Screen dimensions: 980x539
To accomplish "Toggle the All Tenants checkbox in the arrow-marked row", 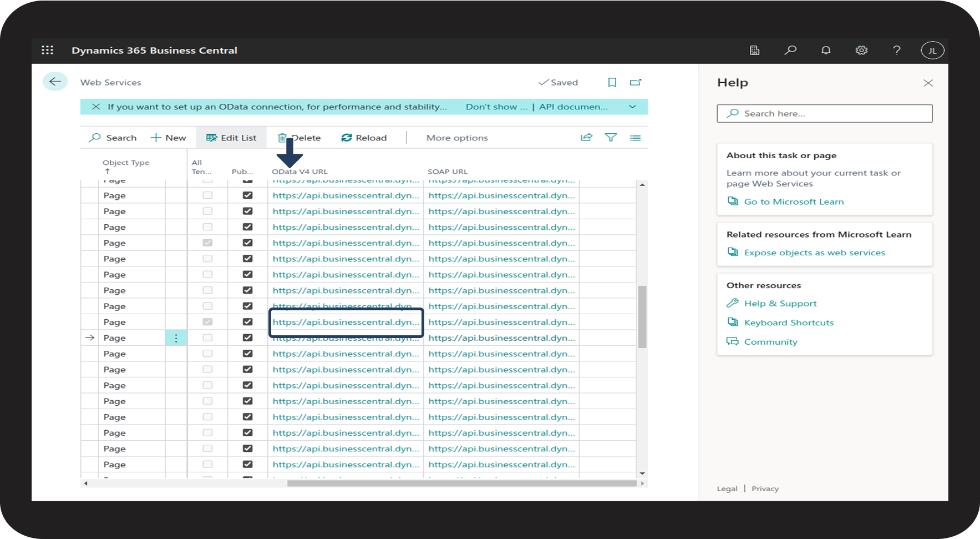I will tap(207, 337).
